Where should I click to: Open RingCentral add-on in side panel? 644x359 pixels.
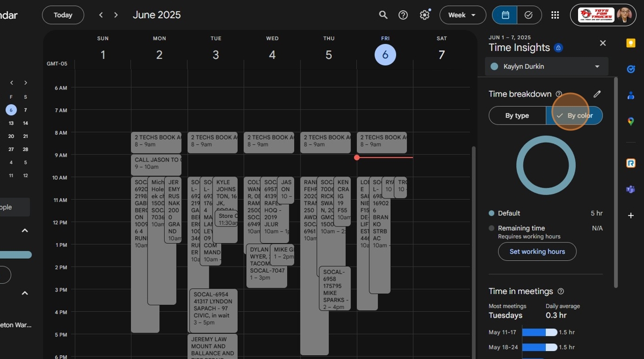tap(631, 163)
